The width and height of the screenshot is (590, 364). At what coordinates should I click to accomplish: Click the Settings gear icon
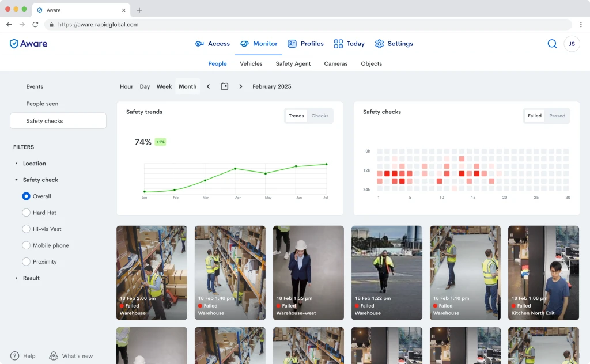tap(379, 44)
